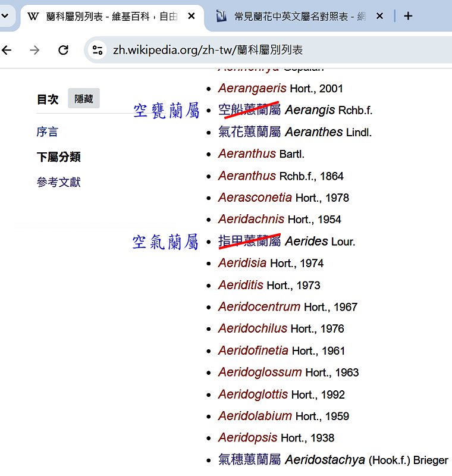Click the 氣穗蕙蘭屬 link
The width and height of the screenshot is (452, 476).
click(x=249, y=459)
